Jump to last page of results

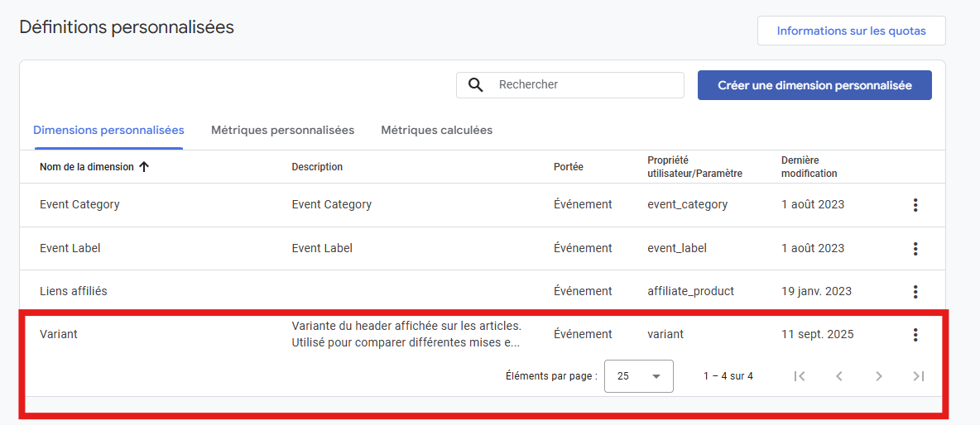918,376
